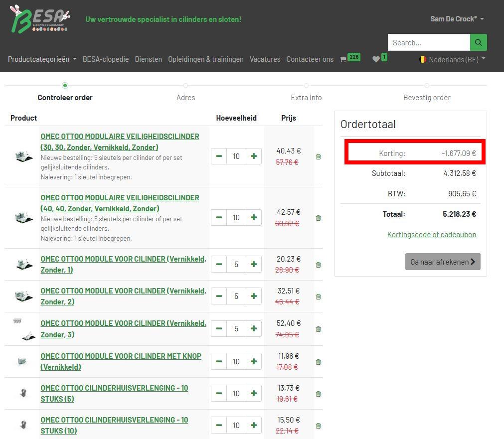Viewport: 504px width, 439px height.
Task: Click trash icon for Cilinderhuisverlenging (5) row
Action: click(x=318, y=394)
